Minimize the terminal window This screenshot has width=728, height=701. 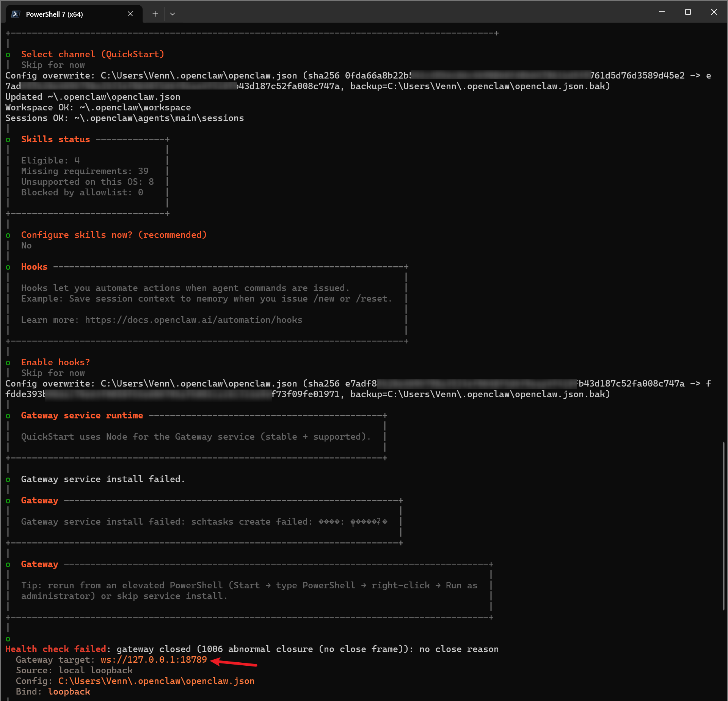662,12
